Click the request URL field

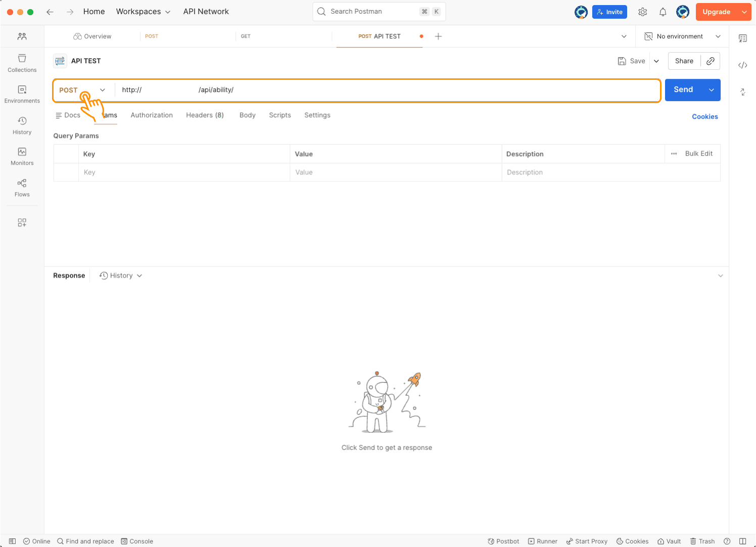click(387, 90)
